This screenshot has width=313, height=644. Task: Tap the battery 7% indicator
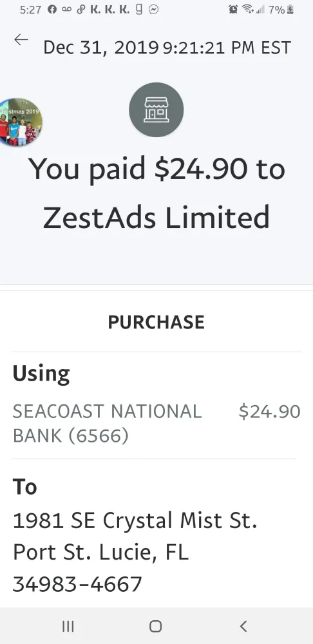[281, 10]
